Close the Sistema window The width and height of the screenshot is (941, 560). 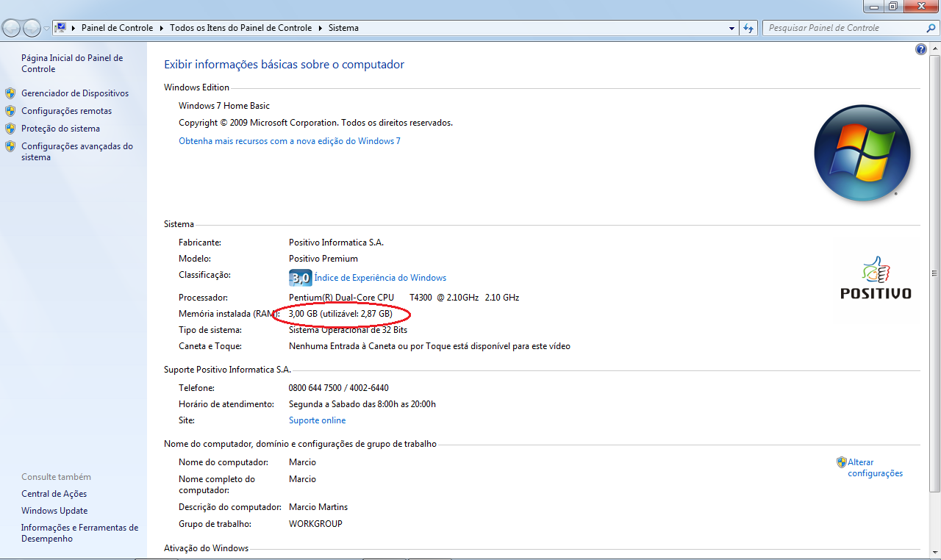pyautogui.click(x=920, y=7)
